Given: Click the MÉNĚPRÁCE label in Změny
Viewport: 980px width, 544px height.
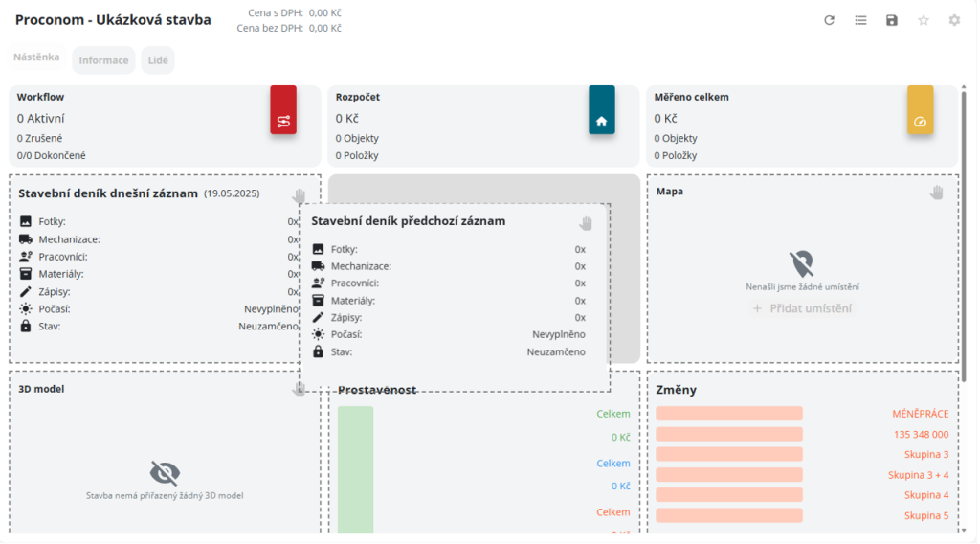Looking at the screenshot, I should pyautogui.click(x=920, y=414).
